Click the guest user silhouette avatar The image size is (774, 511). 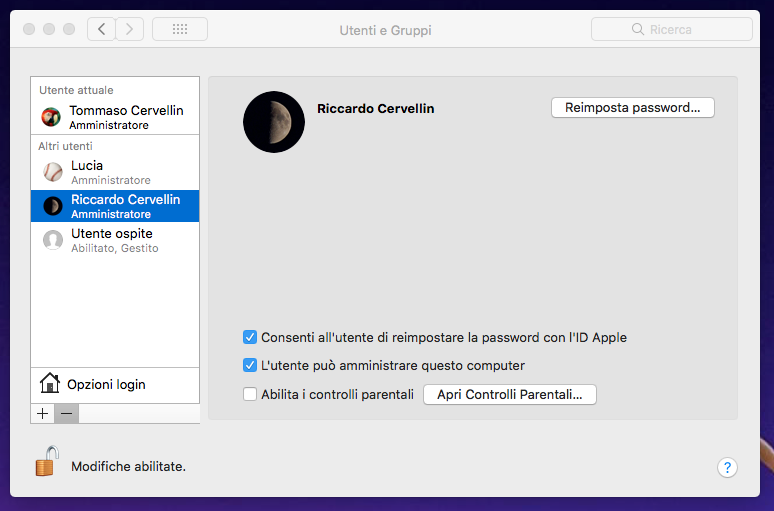(53, 240)
